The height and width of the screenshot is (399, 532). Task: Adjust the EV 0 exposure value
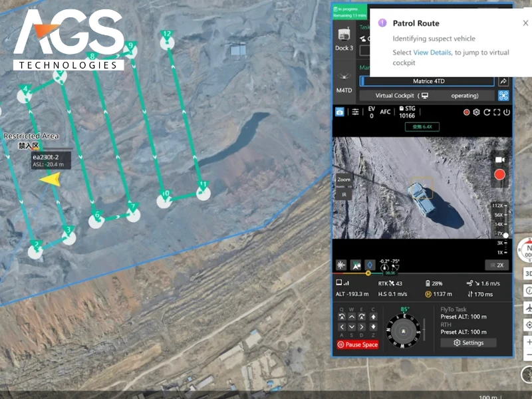point(372,112)
